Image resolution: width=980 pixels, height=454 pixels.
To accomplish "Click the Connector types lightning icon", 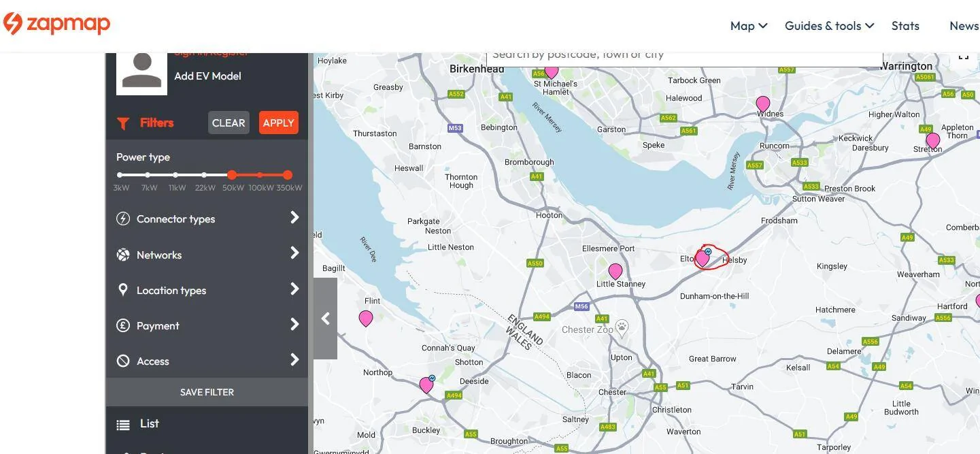I will pyautogui.click(x=123, y=218).
